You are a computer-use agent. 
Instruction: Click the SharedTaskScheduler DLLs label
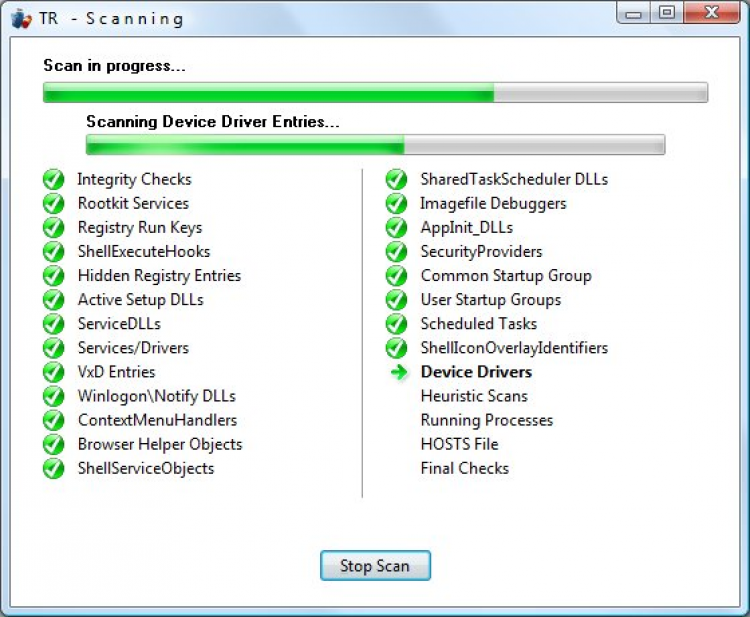coord(514,179)
